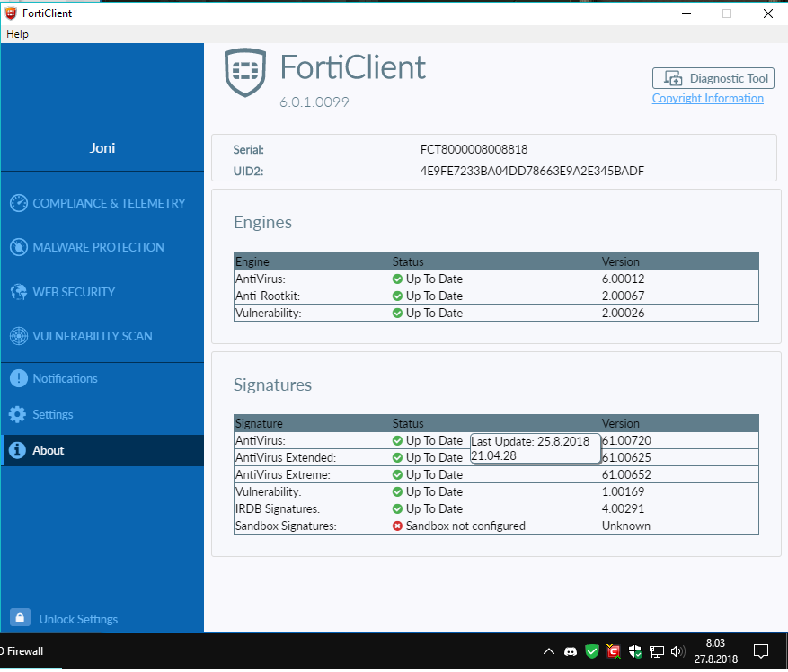Open Discord from the system tray

(571, 651)
